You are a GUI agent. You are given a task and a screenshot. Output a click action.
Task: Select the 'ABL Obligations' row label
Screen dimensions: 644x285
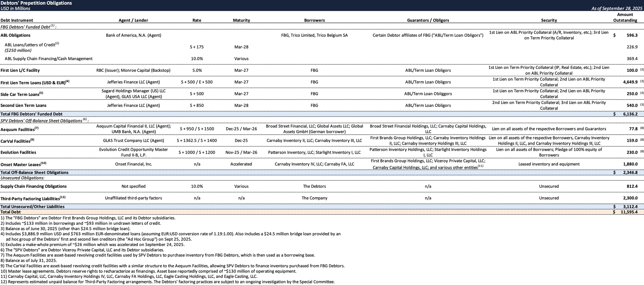pos(15,35)
